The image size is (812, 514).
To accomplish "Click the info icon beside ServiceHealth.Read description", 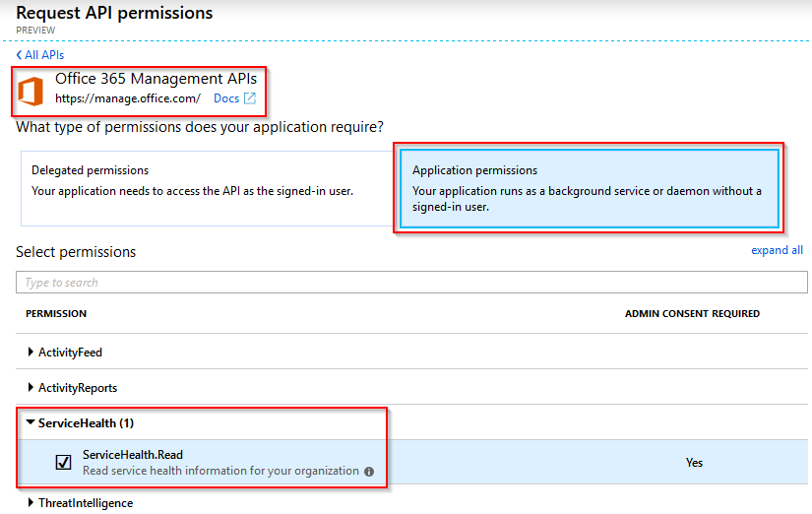I will [369, 472].
